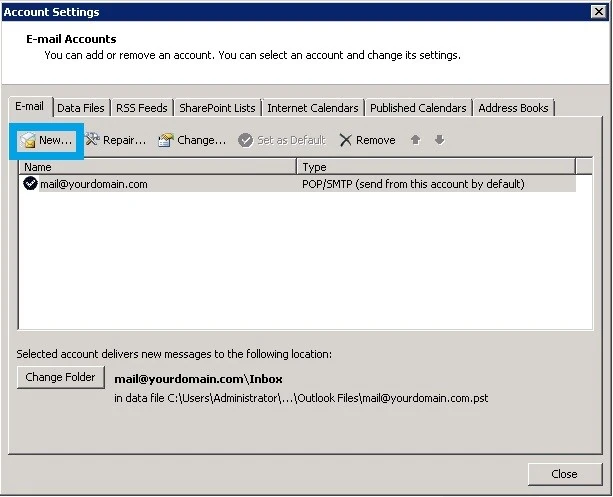Click the New account envelope icon
This screenshot has height=497, width=613.
(28, 140)
